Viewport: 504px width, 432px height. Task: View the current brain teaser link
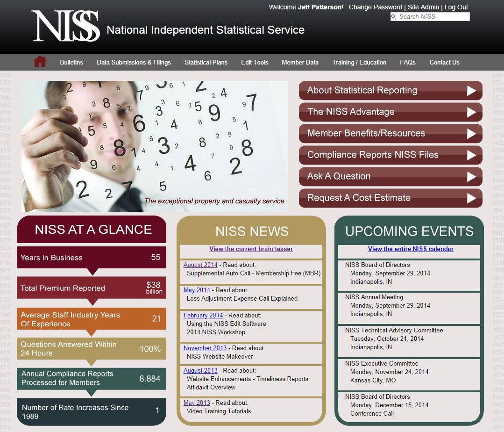click(x=251, y=249)
